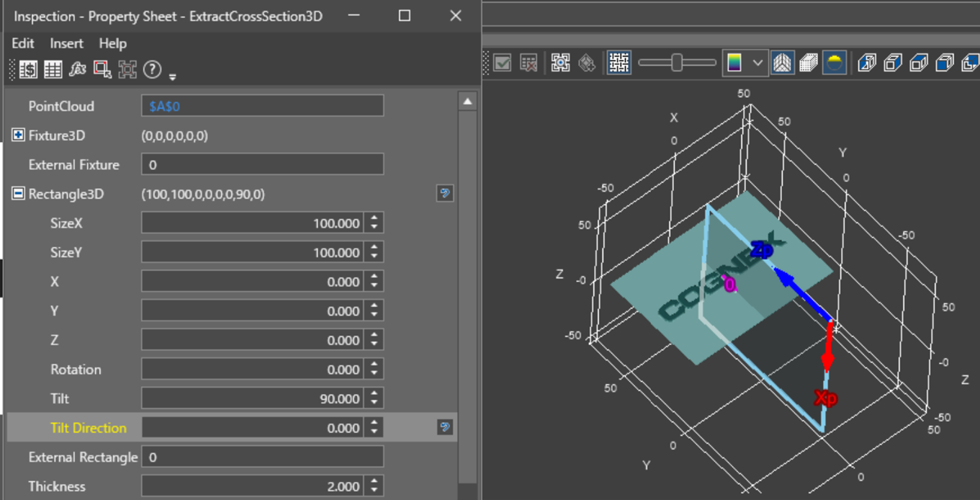Image resolution: width=980 pixels, height=500 pixels.
Task: Toggle the point cloud pattern display button
Action: pos(619,63)
